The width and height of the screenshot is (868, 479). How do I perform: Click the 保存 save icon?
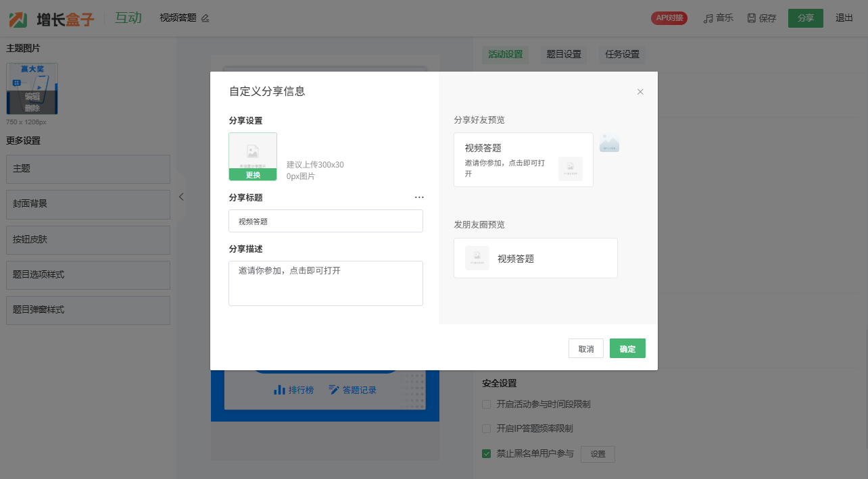[x=751, y=18]
